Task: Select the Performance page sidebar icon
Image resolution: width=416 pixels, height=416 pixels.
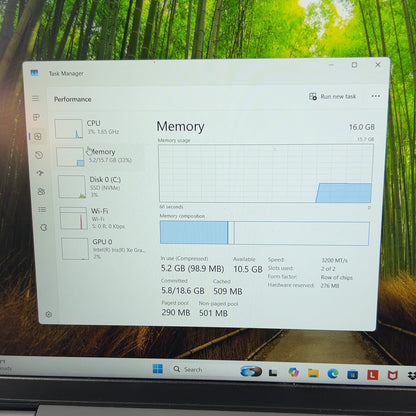Action: pyautogui.click(x=38, y=136)
